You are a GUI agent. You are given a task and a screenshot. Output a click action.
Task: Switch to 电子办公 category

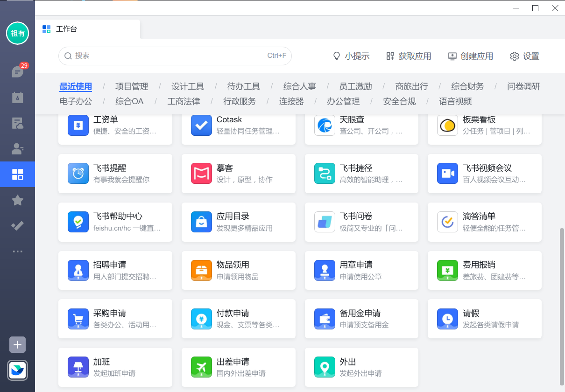coord(76,101)
